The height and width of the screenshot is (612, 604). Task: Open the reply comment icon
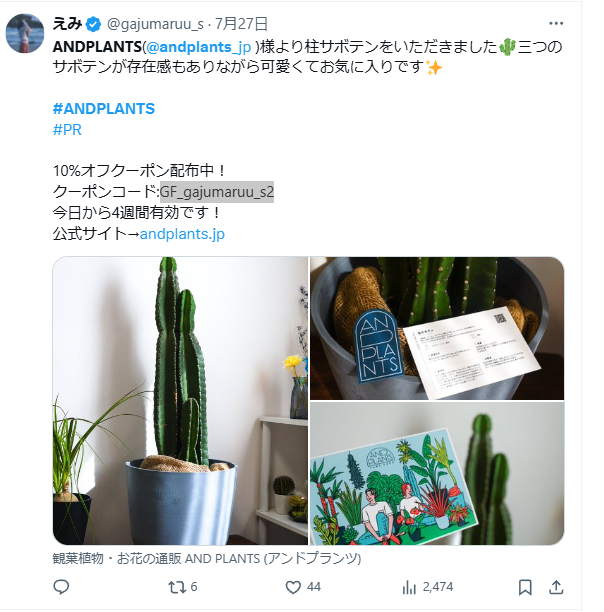pyautogui.click(x=61, y=587)
